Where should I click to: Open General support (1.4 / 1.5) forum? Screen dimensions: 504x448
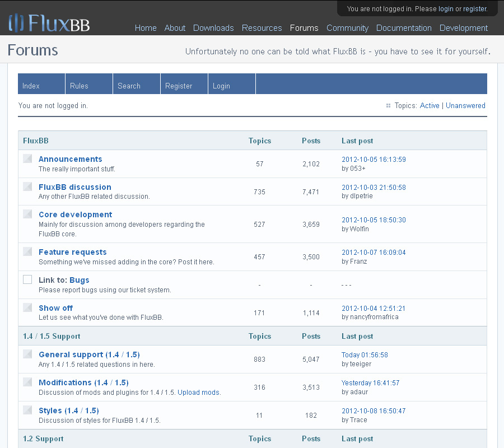point(90,354)
